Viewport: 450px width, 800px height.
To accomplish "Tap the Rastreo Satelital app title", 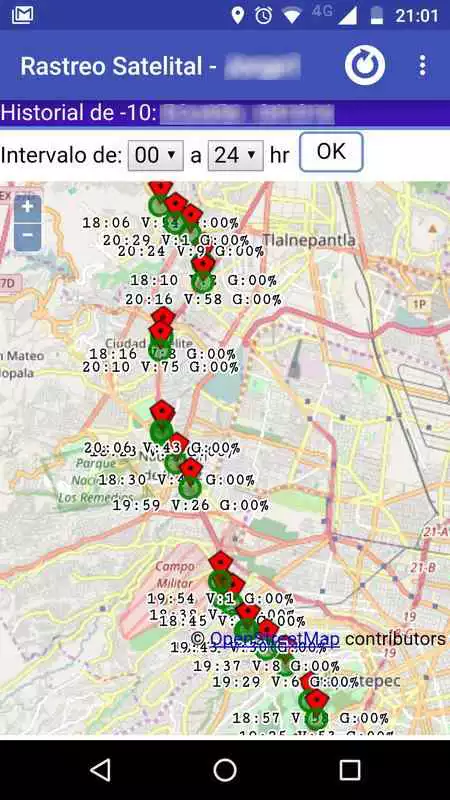I will click(x=112, y=66).
